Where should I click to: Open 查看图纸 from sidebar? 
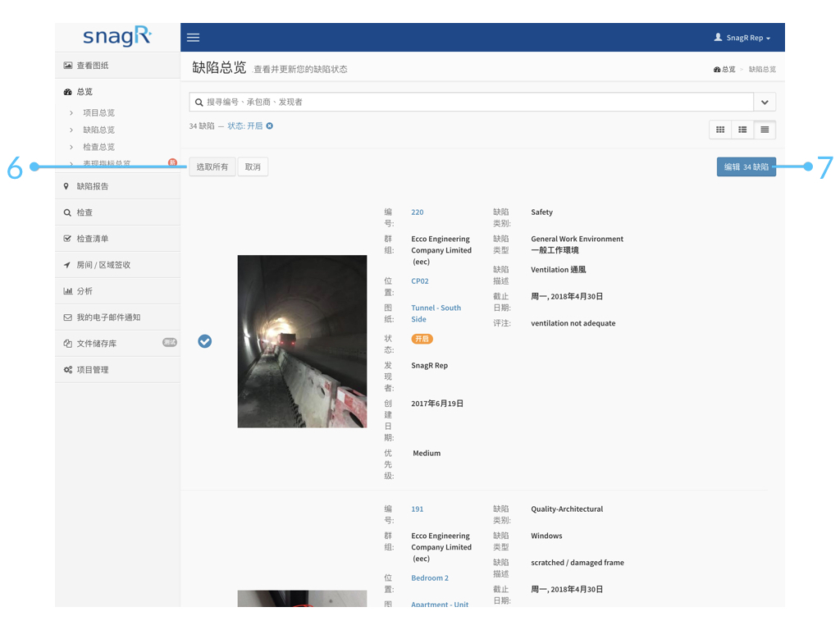pyautogui.click(x=117, y=66)
